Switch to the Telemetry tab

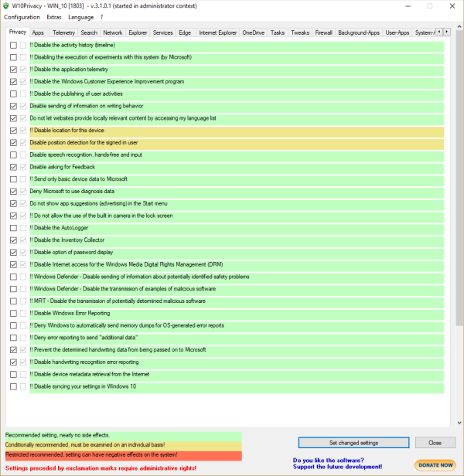[63, 32]
